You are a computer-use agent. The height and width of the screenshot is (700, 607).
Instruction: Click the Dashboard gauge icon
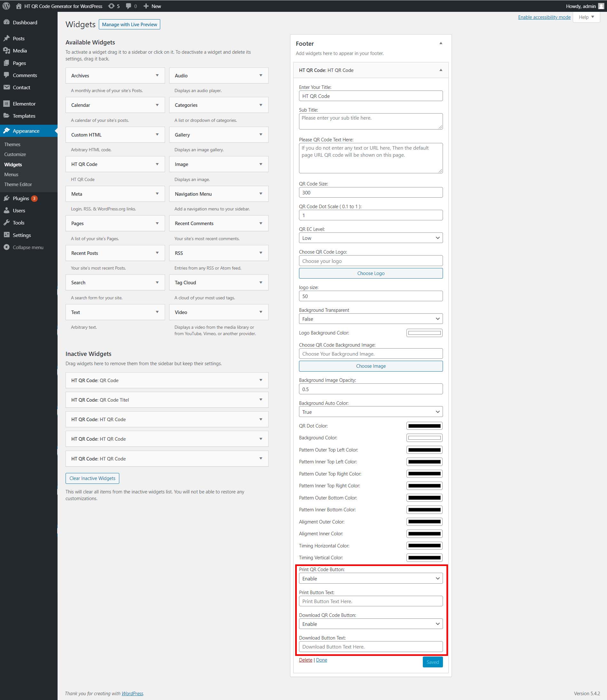point(6,22)
